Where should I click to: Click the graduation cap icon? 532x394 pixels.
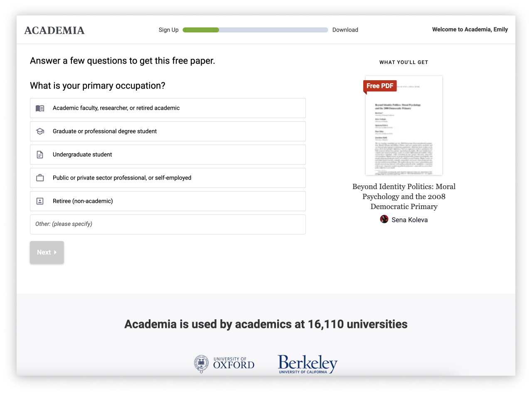[40, 131]
